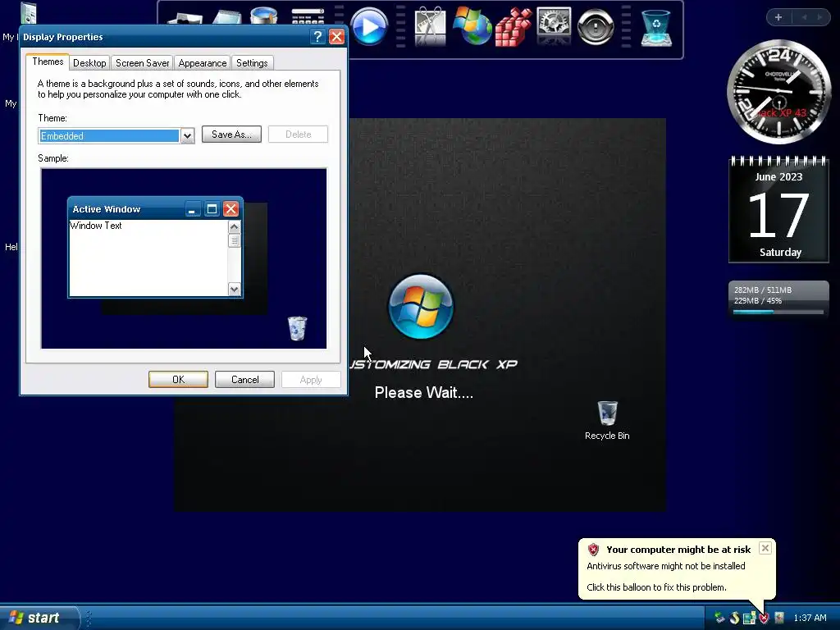Open the calculator dock icon

tap(308, 16)
